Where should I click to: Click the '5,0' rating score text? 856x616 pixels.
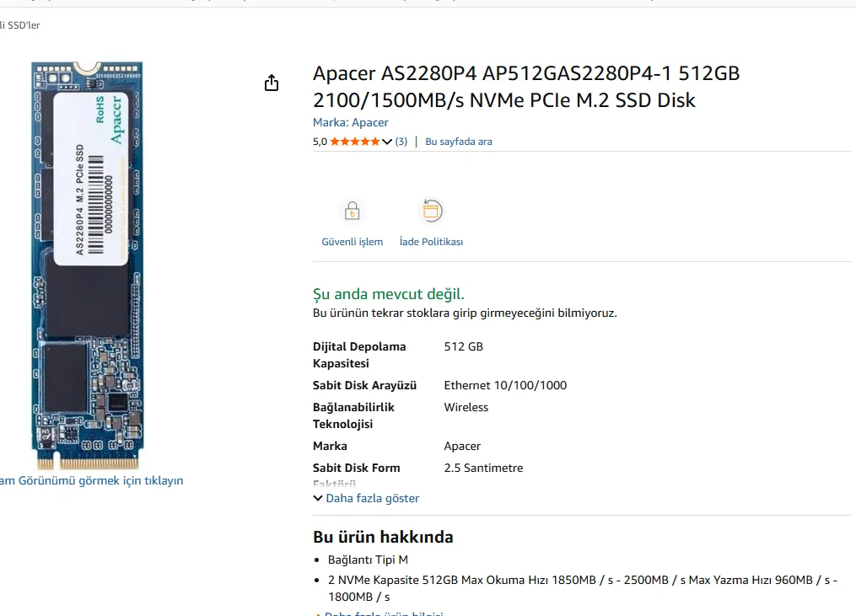(320, 142)
